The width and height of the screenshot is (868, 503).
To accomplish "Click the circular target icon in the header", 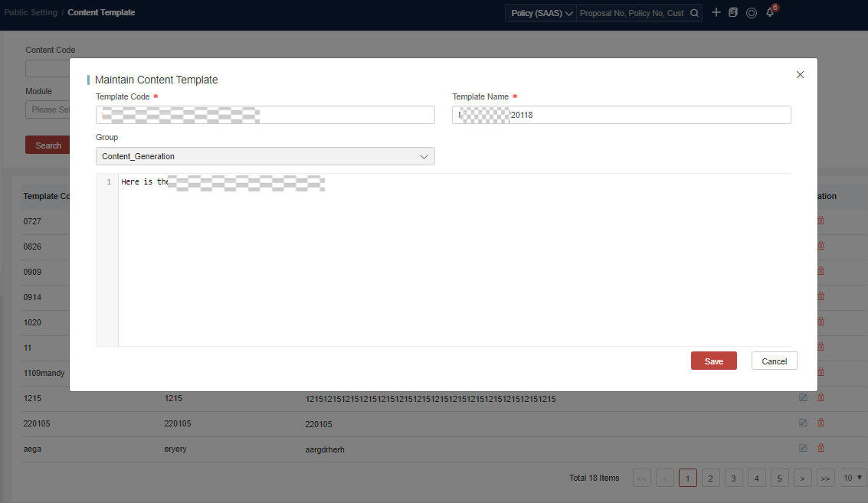I will pos(752,13).
